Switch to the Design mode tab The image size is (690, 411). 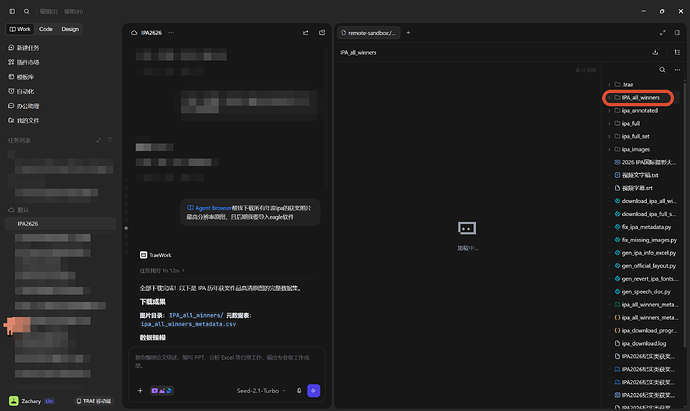(x=70, y=29)
